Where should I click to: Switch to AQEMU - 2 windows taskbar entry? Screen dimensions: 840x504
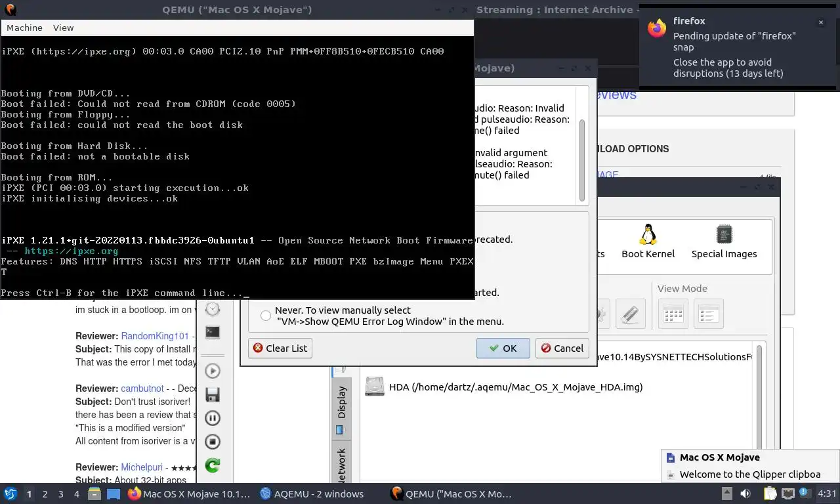[312, 493]
